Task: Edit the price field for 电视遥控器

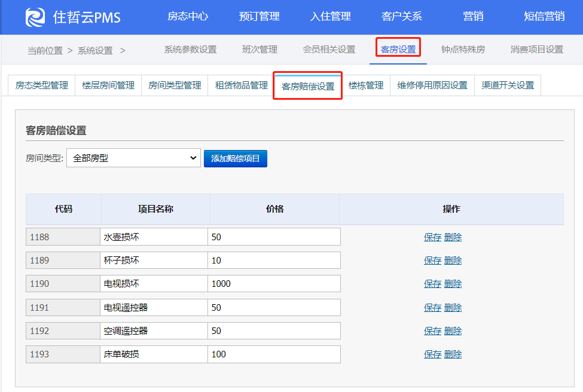Action: (x=274, y=308)
